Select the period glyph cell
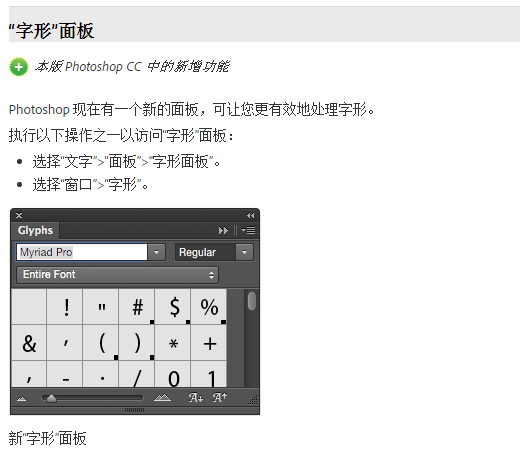Screen dimensions: 520x461 point(100,374)
